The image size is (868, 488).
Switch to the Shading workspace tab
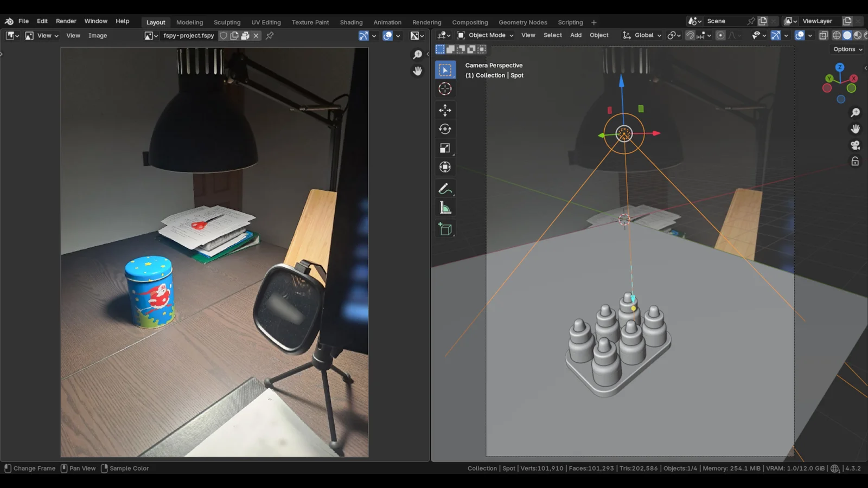click(x=351, y=22)
